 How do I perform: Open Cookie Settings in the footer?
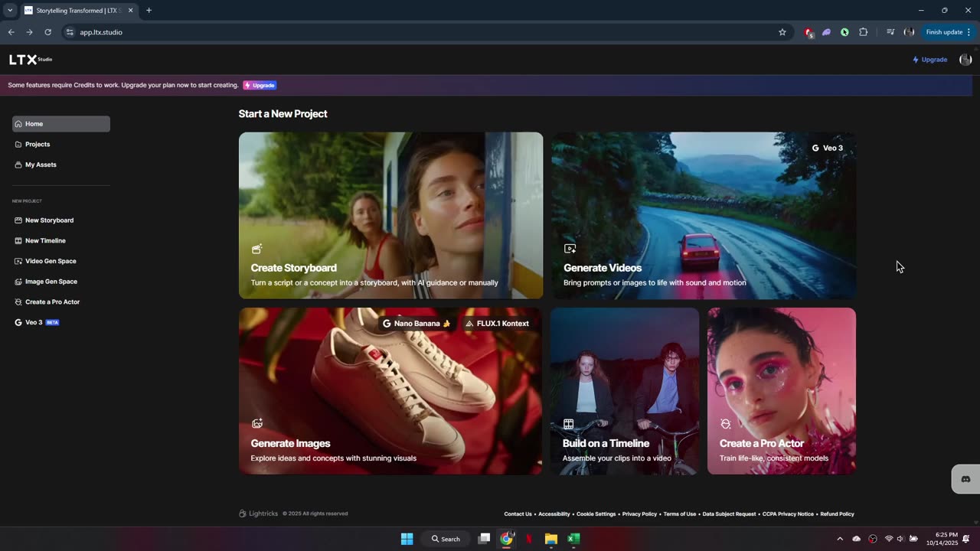596,514
